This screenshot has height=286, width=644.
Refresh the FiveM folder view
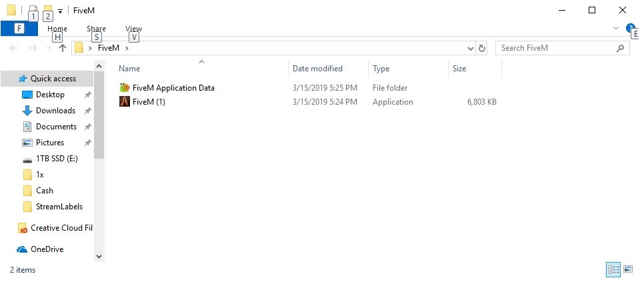pyautogui.click(x=482, y=49)
